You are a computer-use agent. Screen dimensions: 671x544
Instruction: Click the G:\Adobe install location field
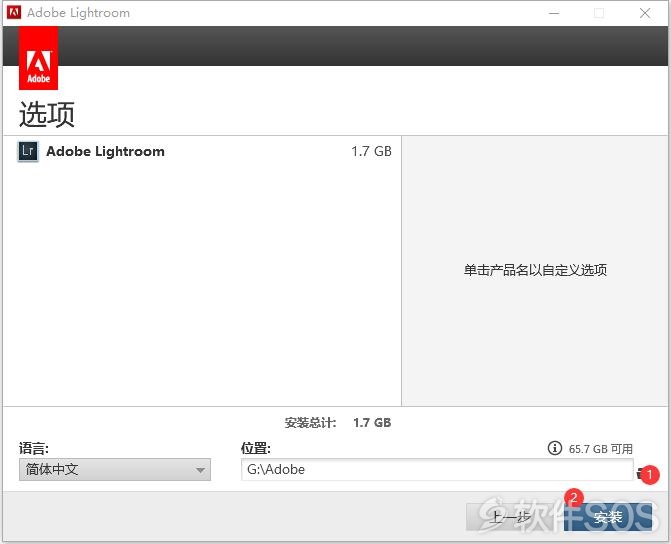tap(437, 470)
